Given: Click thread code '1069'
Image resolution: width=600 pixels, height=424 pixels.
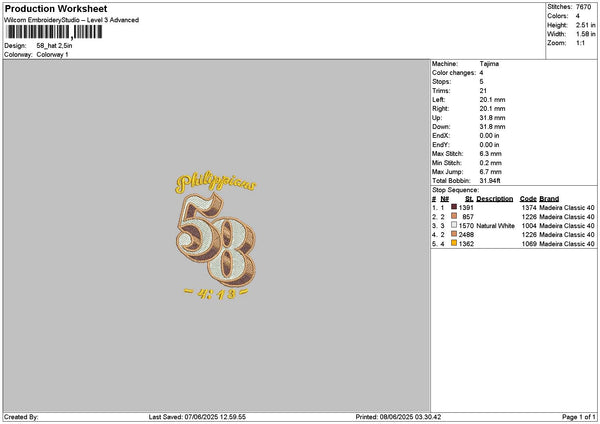Looking at the screenshot, I should (x=529, y=244).
